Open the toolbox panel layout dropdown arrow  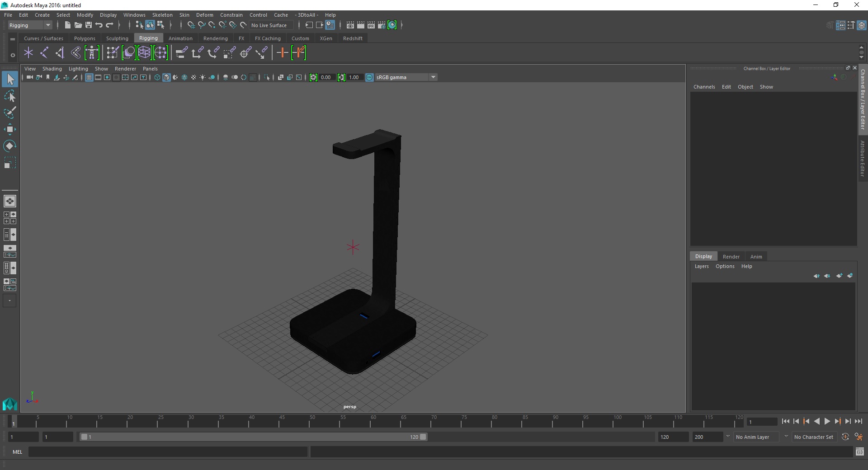[x=9, y=301]
